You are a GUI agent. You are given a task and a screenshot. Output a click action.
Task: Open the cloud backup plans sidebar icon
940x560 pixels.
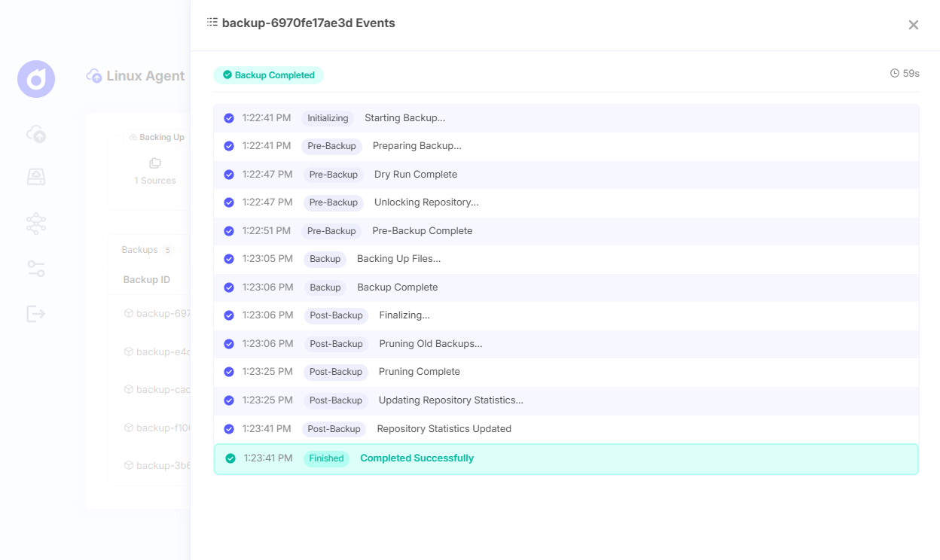[36, 135]
